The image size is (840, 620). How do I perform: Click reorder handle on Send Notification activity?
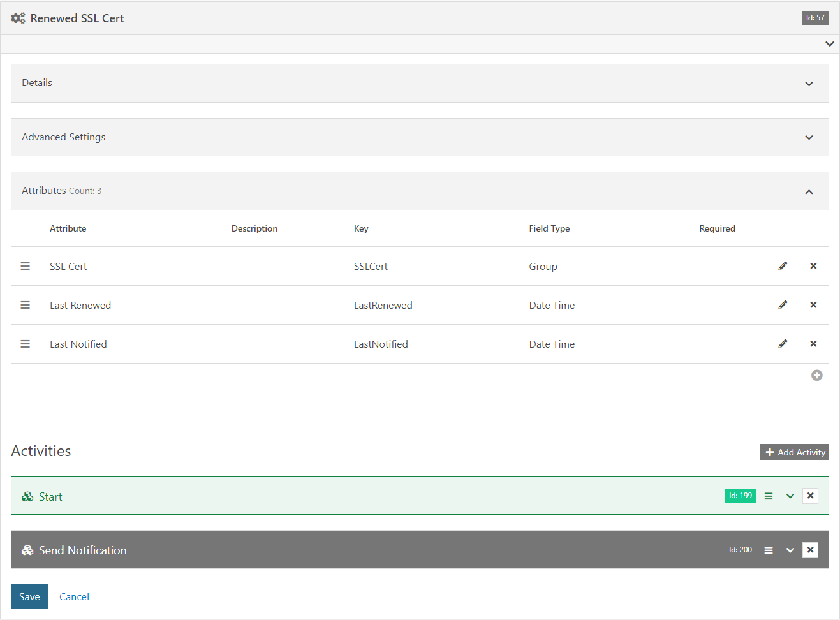(x=769, y=550)
